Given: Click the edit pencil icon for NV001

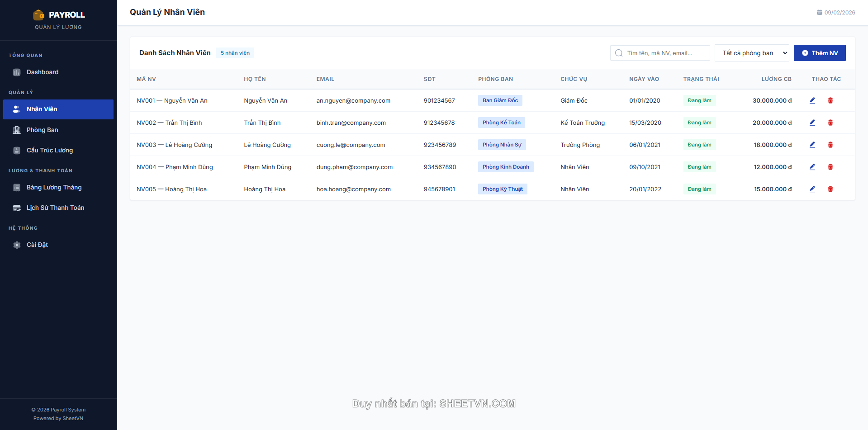Looking at the screenshot, I should click(812, 100).
